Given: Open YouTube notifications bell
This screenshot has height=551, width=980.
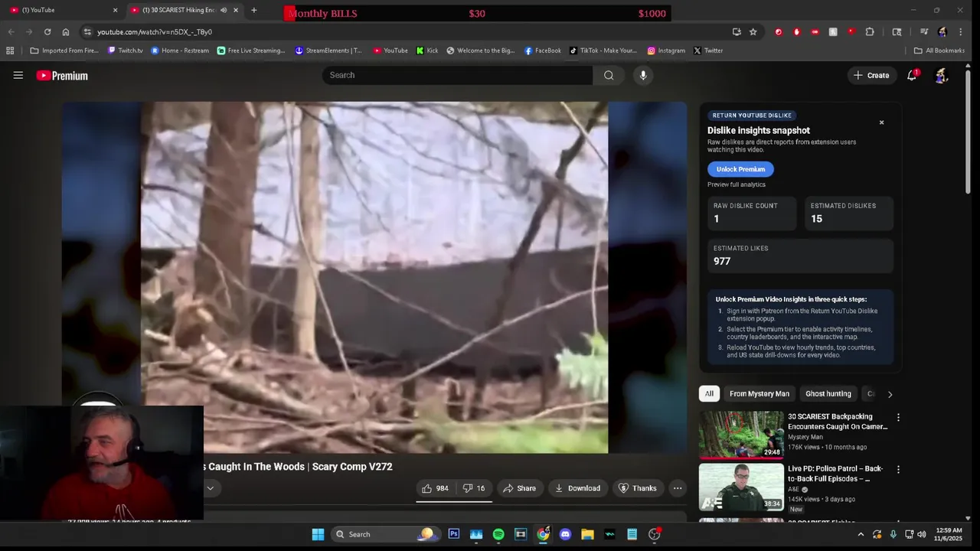Looking at the screenshot, I should pyautogui.click(x=912, y=75).
